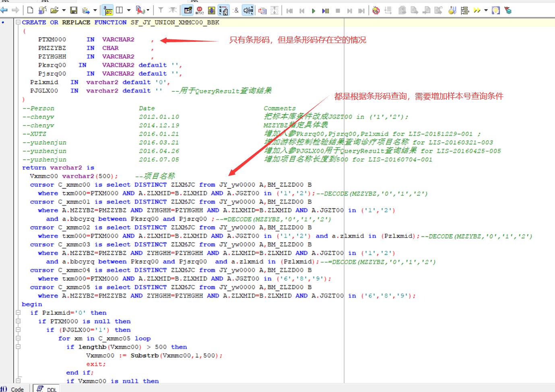Click the lightbulb hint icon
Viewport: 555px width, 392px height.
[x=496, y=10]
